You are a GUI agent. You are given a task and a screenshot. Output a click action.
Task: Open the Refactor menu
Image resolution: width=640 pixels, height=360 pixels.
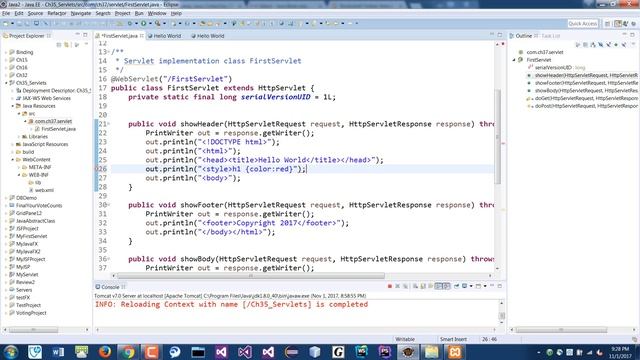[57, 13]
